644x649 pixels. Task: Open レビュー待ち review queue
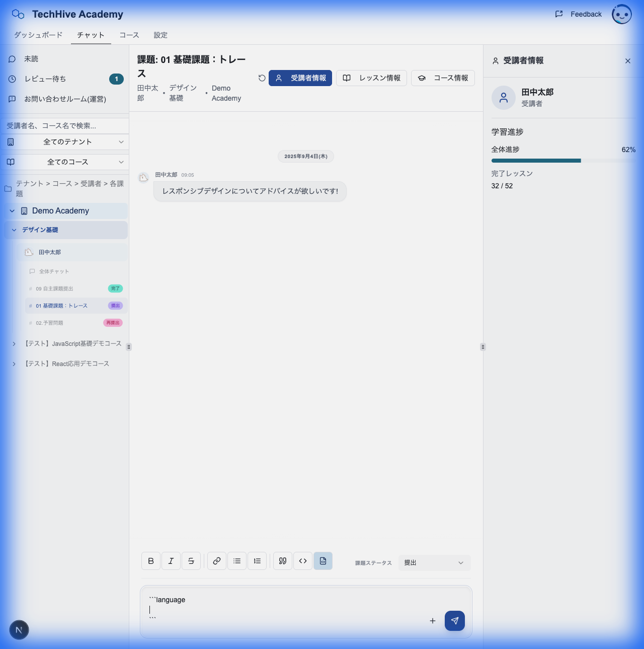pyautogui.click(x=64, y=79)
